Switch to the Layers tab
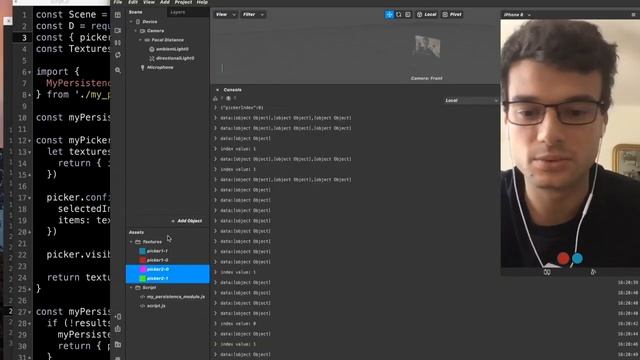Screen dimensions: 640x360 point(178,12)
